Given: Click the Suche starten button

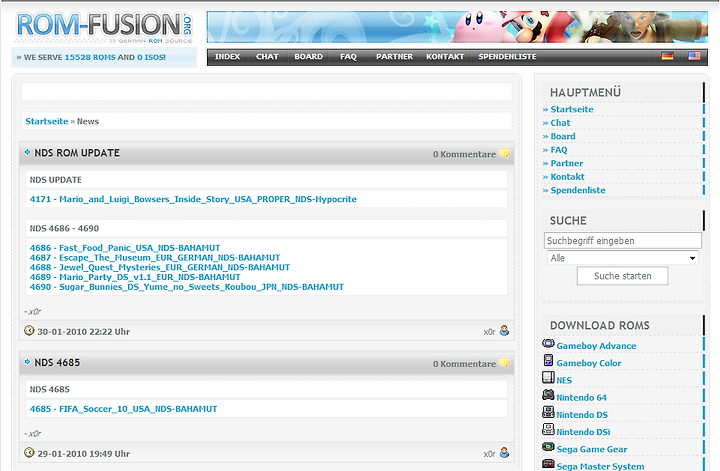Looking at the screenshot, I should pyautogui.click(x=622, y=276).
